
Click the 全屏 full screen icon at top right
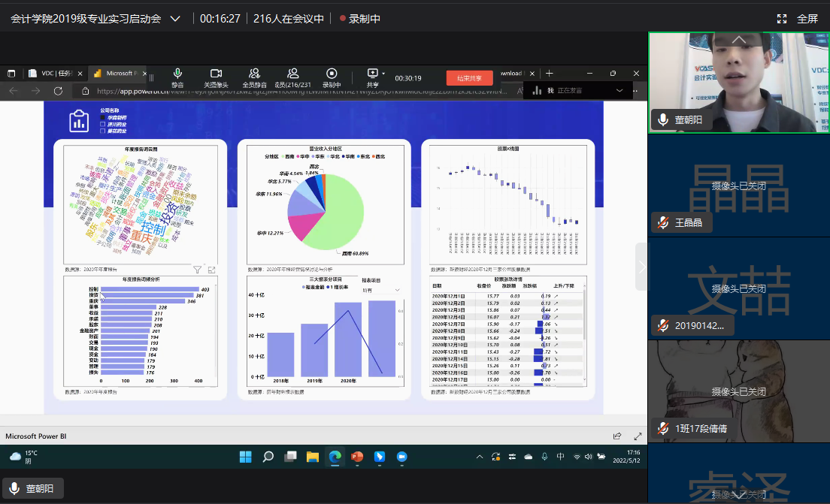782,19
